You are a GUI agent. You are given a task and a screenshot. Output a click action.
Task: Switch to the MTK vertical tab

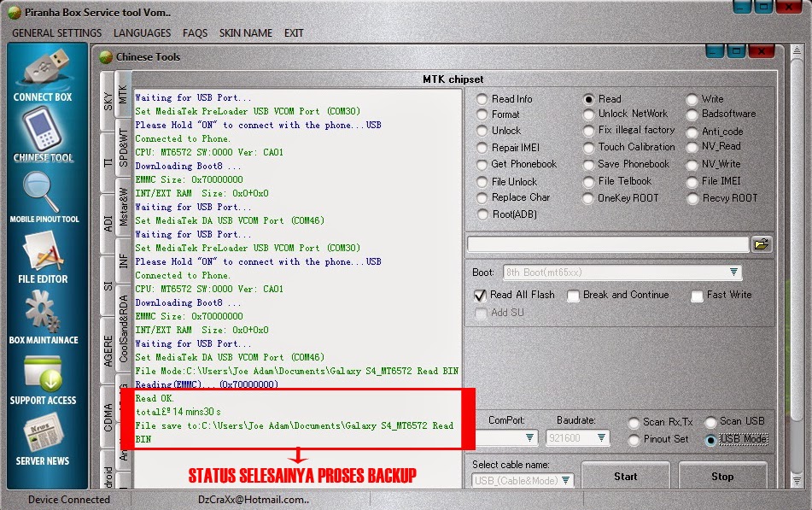click(x=123, y=96)
